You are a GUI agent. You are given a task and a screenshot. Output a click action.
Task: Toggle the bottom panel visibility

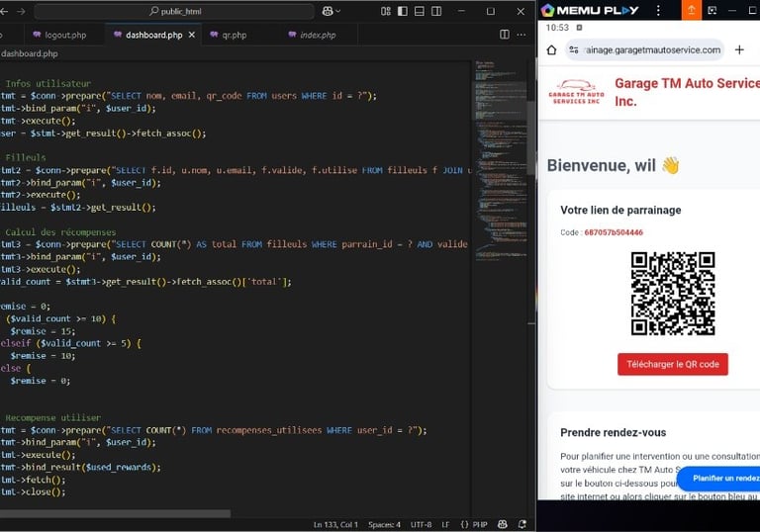pos(420,11)
